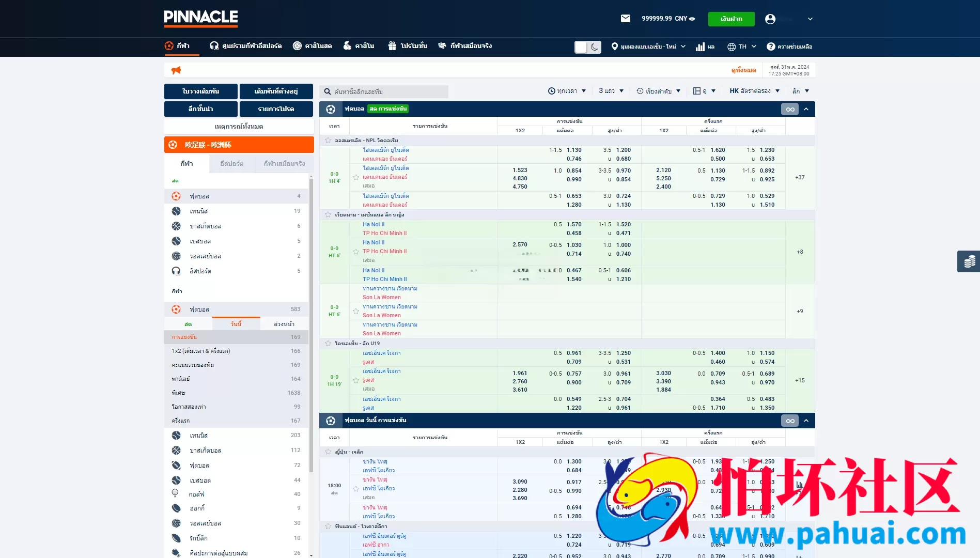This screenshot has width=980, height=558.
Task: Click the hockey icon with count 9
Action: coord(176,508)
